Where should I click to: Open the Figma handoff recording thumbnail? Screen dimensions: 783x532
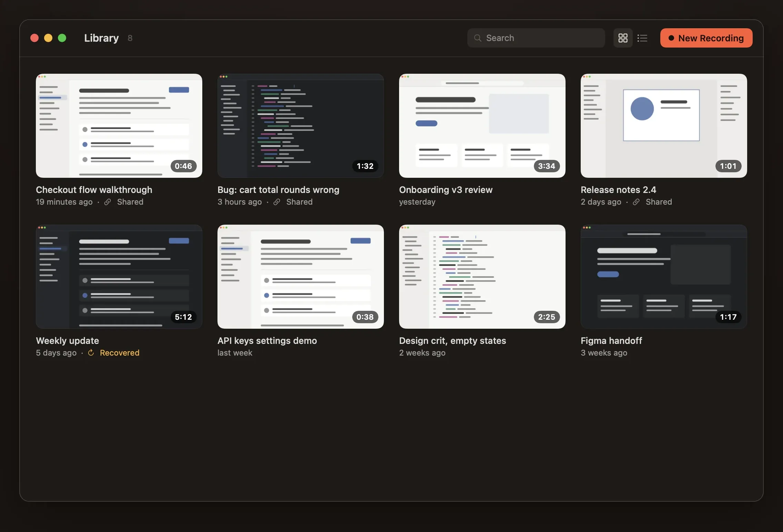coord(664,277)
